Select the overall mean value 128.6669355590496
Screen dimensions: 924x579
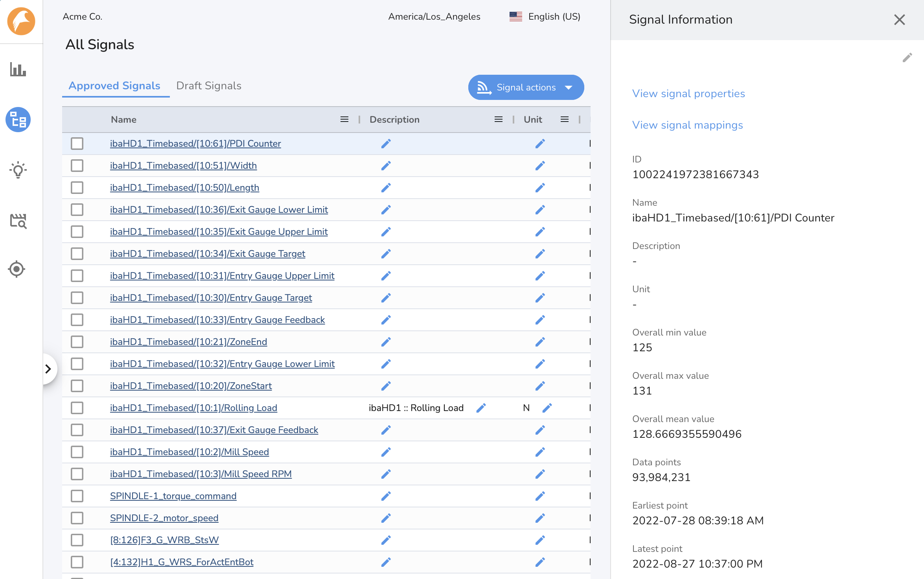[x=687, y=434]
